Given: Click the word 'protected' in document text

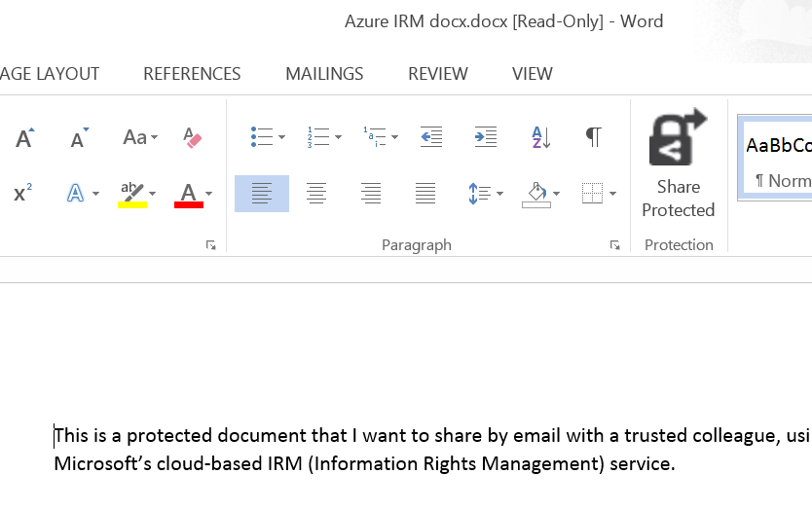Looking at the screenshot, I should click(x=169, y=435).
